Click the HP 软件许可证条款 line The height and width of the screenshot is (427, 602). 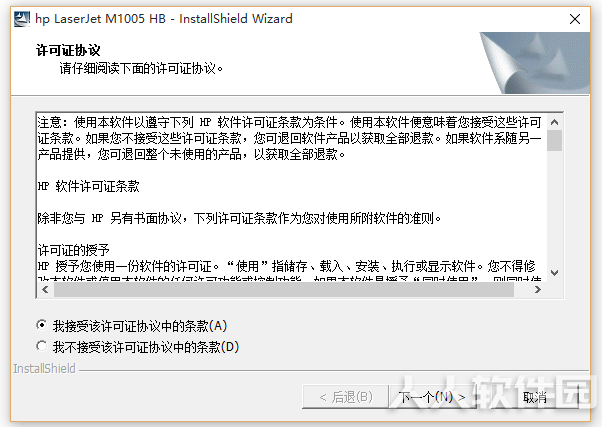[x=88, y=186]
